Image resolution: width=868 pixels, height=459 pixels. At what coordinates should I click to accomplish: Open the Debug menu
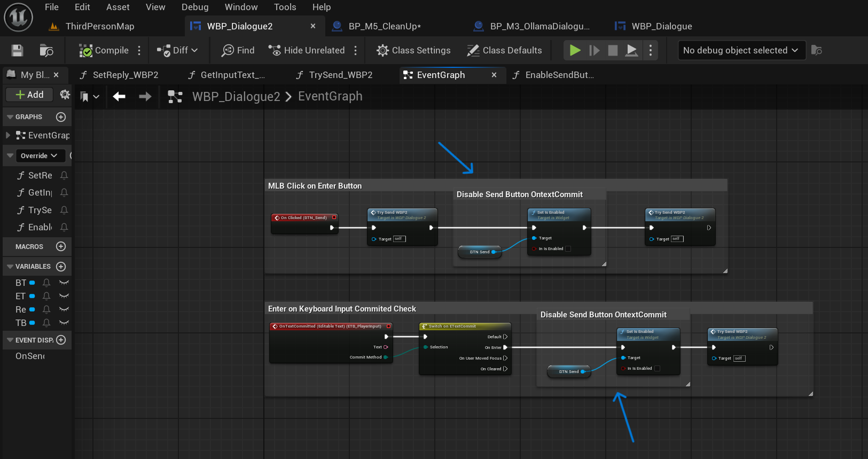pyautogui.click(x=195, y=7)
